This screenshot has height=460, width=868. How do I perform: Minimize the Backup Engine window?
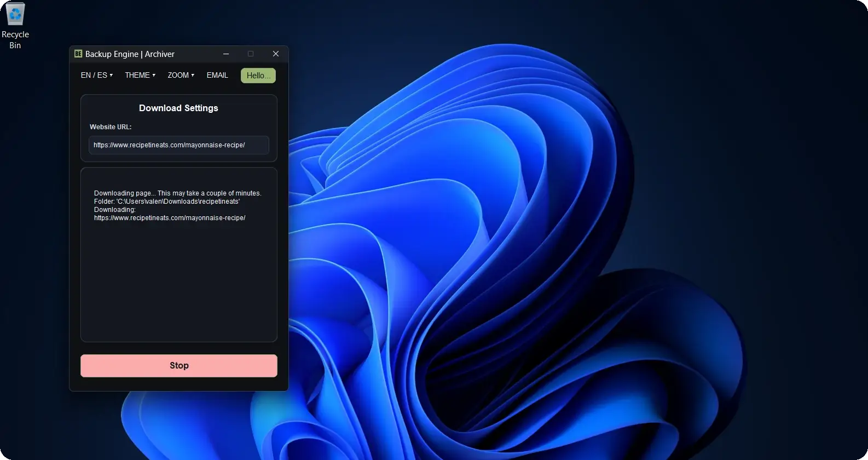pos(226,54)
